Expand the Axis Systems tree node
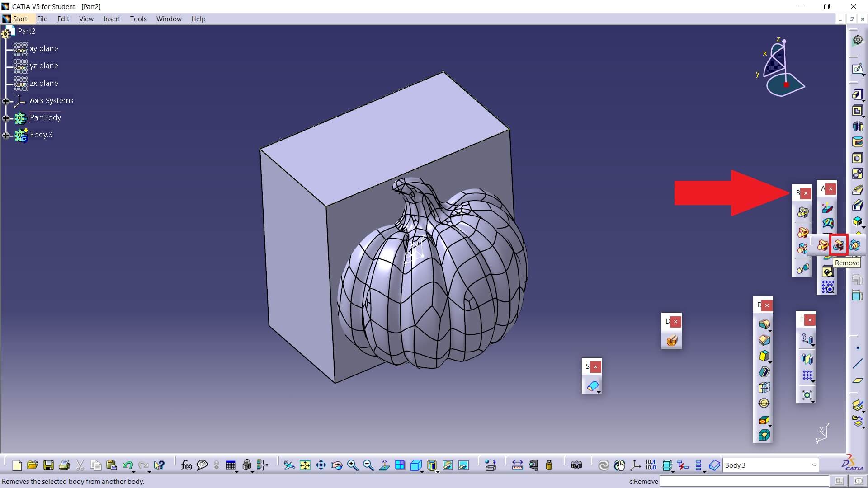The image size is (868, 488). click(5, 101)
